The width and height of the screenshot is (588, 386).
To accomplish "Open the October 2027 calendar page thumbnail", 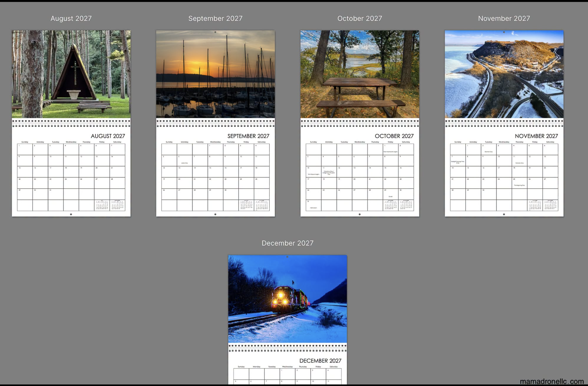I will [360, 123].
